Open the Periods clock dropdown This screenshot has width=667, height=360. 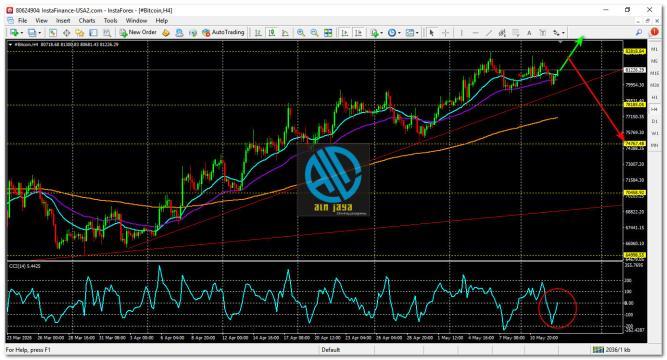[394, 32]
